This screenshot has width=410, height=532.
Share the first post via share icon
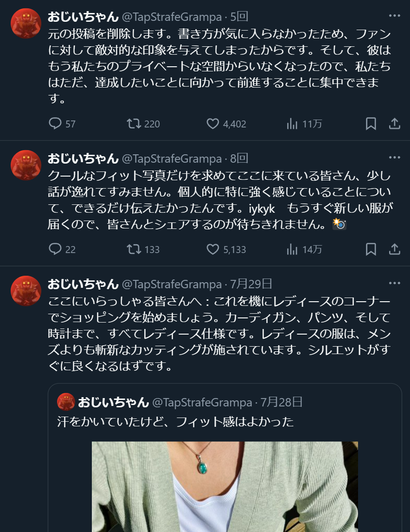pyautogui.click(x=394, y=124)
